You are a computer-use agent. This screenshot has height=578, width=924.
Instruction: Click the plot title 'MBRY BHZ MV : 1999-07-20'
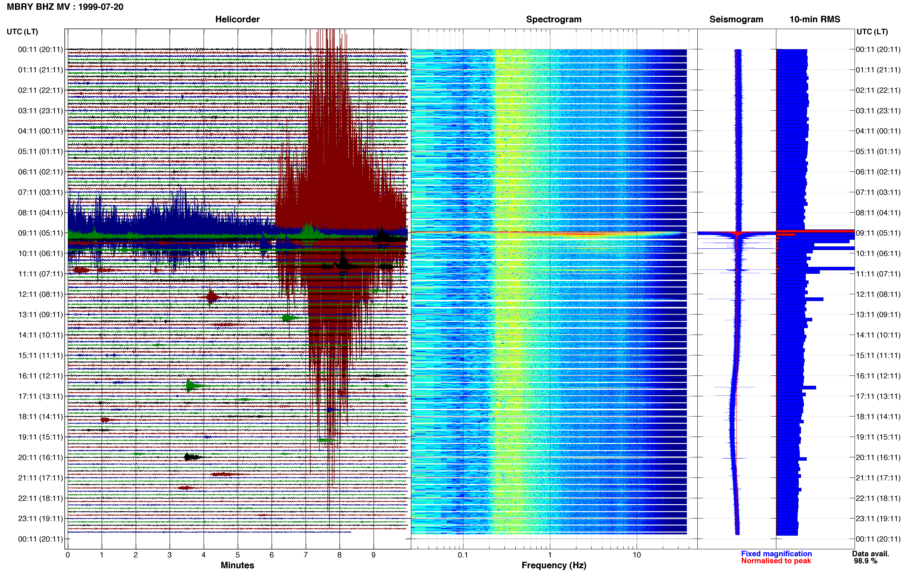pos(65,7)
